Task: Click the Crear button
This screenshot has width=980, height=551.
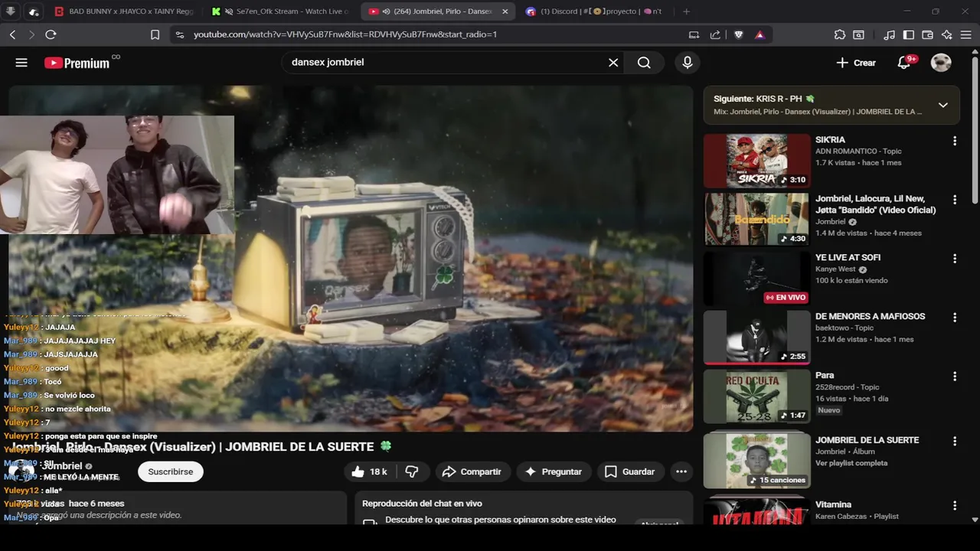Action: [856, 63]
